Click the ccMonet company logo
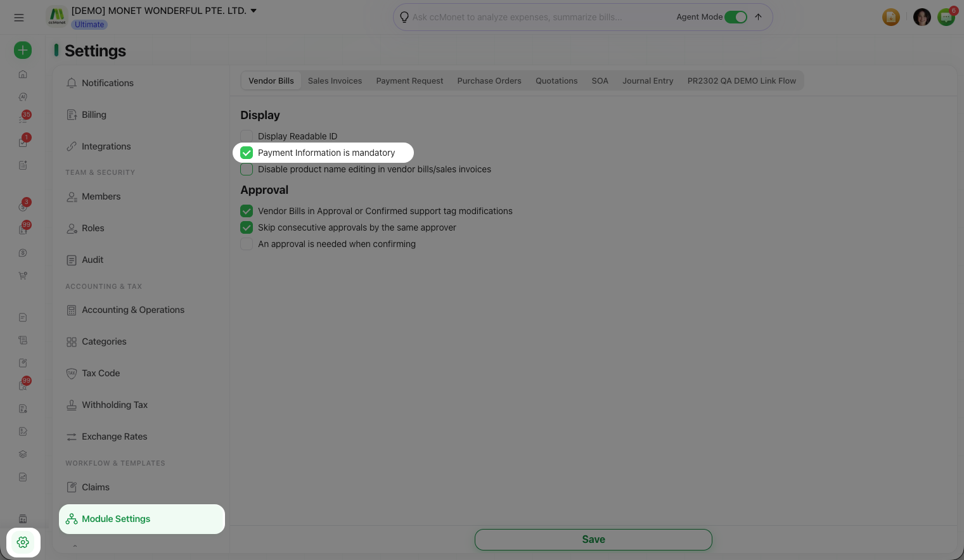Image resolution: width=964 pixels, height=560 pixels. point(57,16)
